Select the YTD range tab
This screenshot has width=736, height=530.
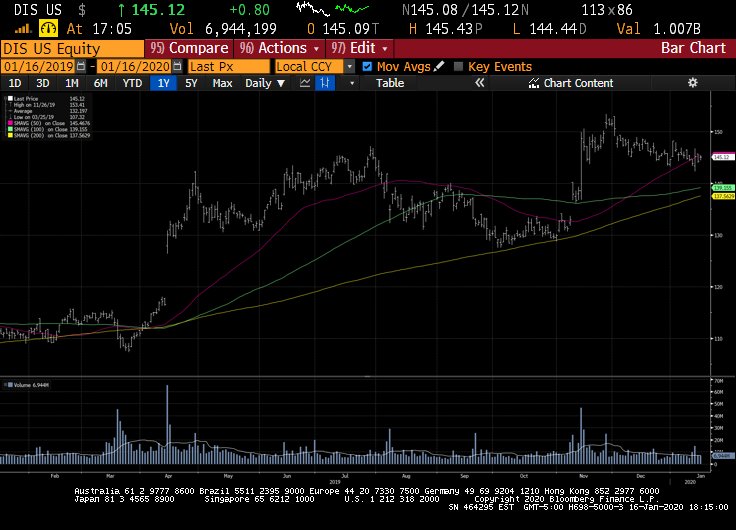(x=132, y=83)
